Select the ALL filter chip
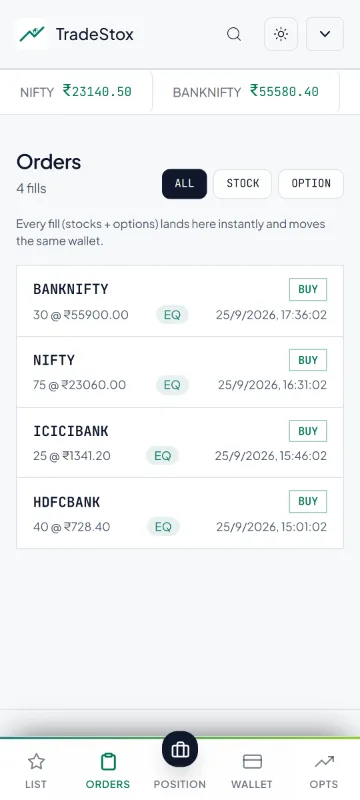Viewport: 360px width, 800px height. pyautogui.click(x=185, y=184)
